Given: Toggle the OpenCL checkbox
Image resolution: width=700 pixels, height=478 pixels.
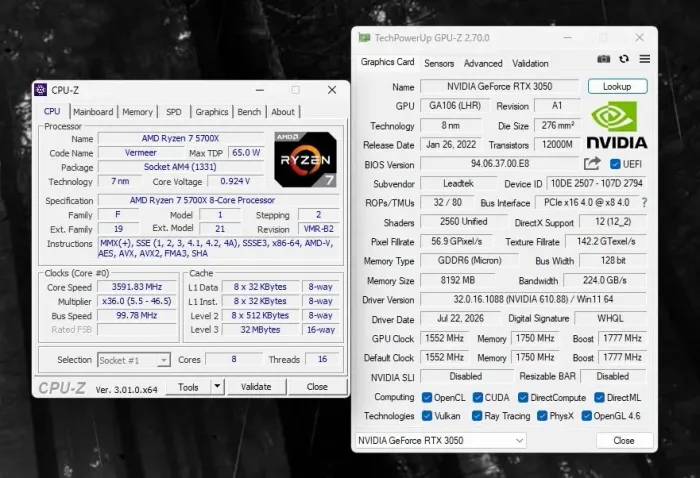Looking at the screenshot, I should click(x=427, y=397).
